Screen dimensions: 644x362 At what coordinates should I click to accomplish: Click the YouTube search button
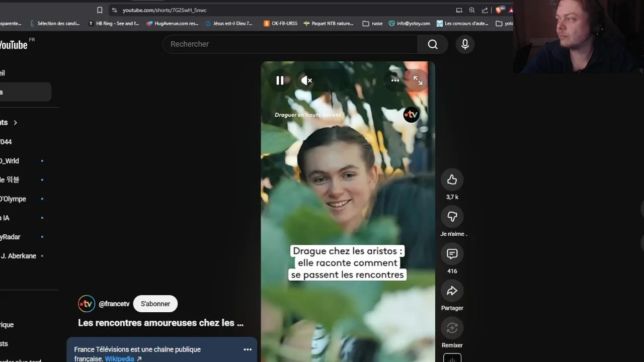[433, 44]
